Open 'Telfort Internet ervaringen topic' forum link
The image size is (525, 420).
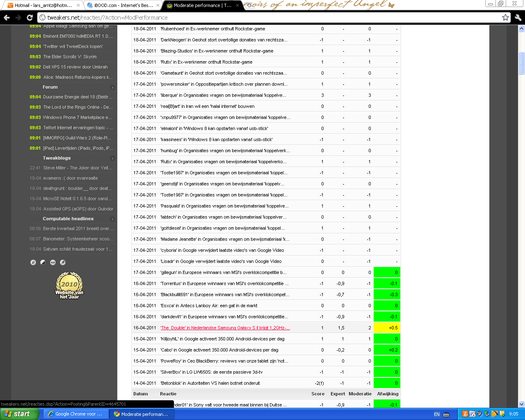[x=78, y=128]
